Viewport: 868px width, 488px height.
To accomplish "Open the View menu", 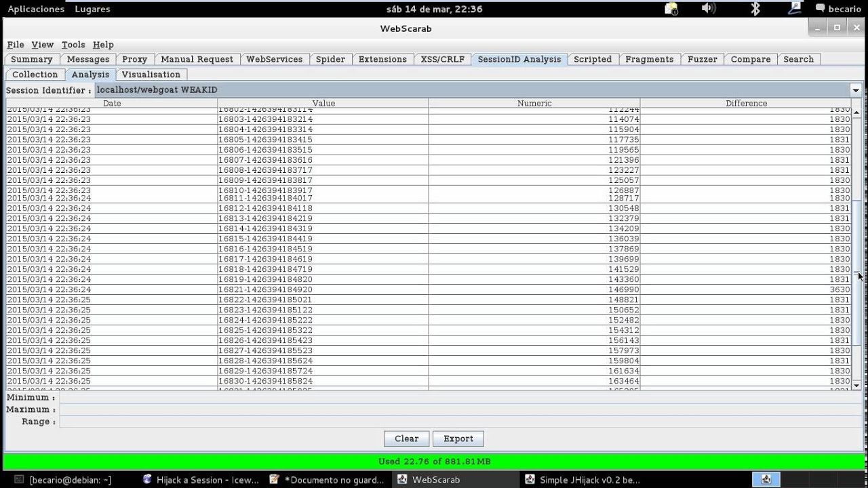I will pos(42,45).
